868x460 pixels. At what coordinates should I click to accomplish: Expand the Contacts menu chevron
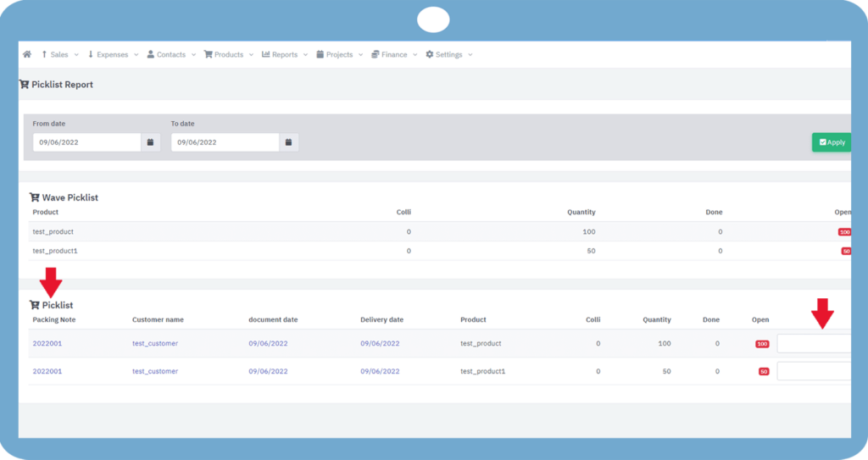point(194,55)
